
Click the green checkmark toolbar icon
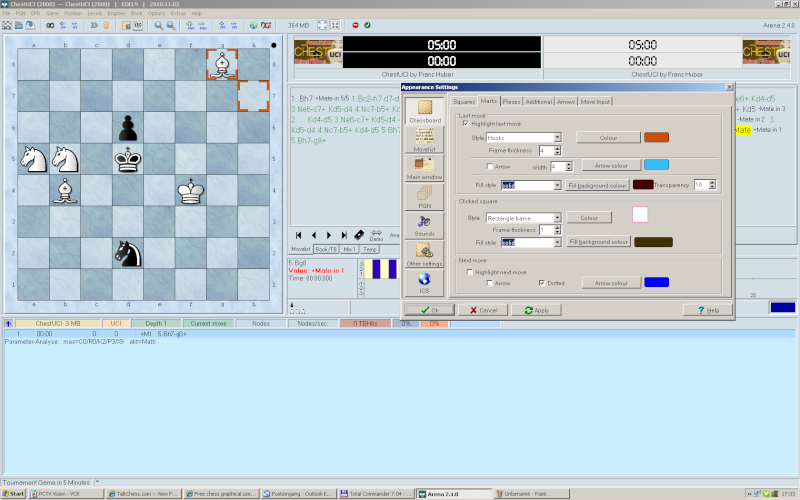pyautogui.click(x=367, y=25)
